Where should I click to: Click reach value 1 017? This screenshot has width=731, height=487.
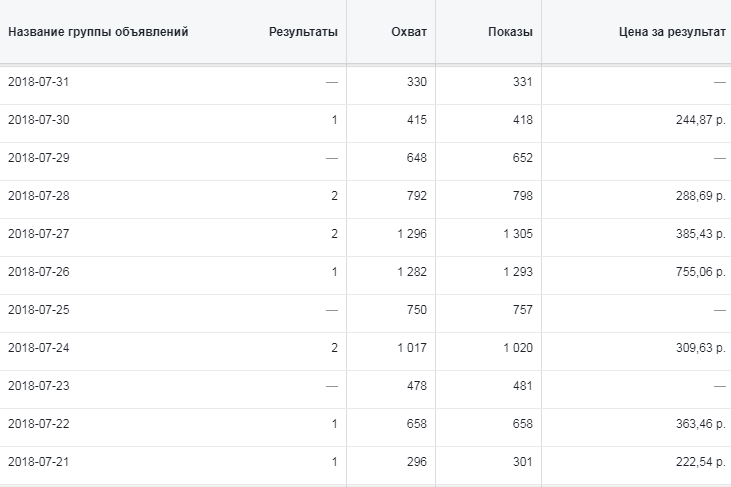pos(412,348)
